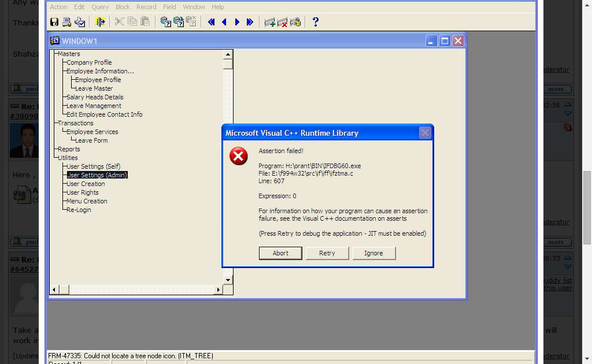The image size is (592, 364).
Task: Select the Employee Information tree node
Action: coord(100,71)
